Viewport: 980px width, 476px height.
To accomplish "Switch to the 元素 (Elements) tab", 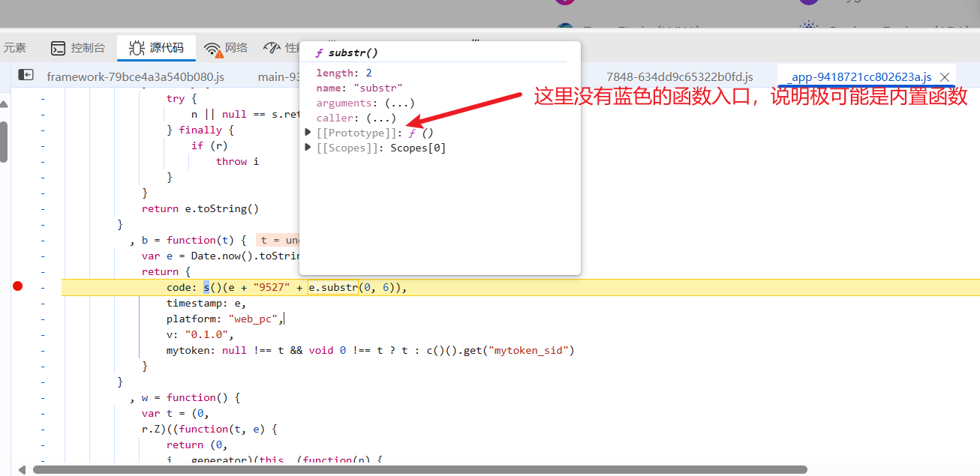I will [x=15, y=48].
